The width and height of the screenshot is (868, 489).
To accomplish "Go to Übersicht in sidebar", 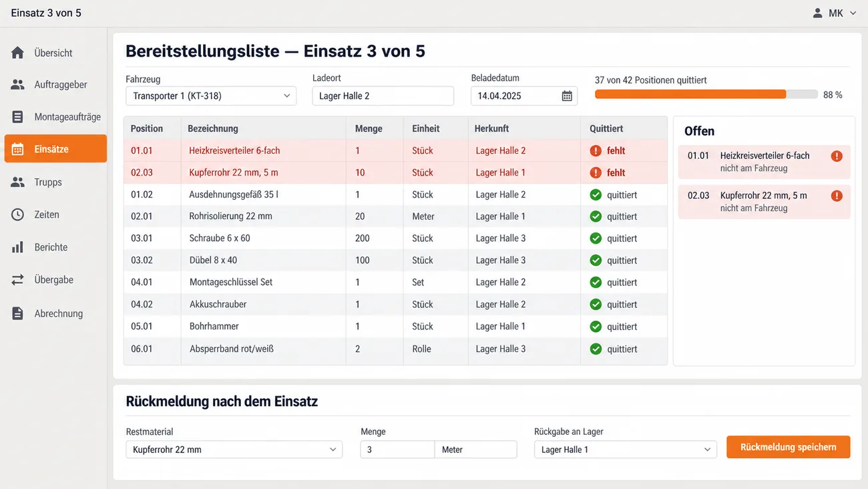I will (55, 53).
